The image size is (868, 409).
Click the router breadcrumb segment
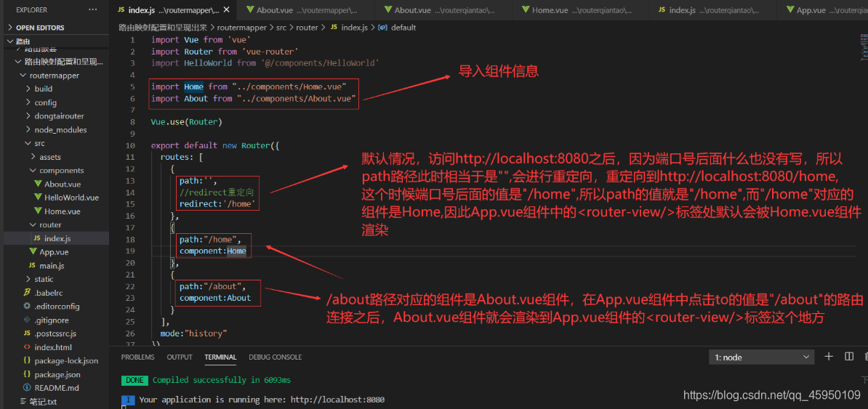click(x=308, y=27)
